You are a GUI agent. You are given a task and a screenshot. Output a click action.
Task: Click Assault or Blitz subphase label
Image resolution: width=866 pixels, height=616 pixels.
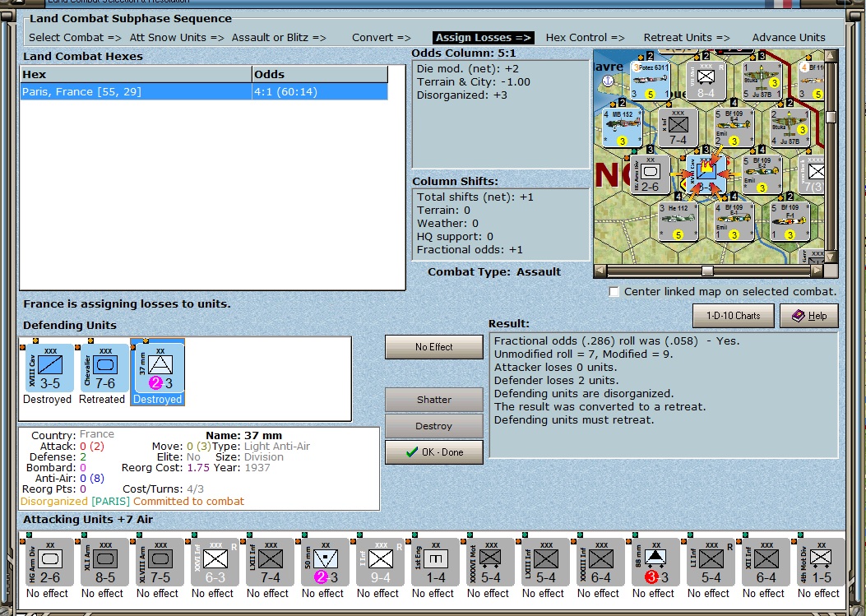click(x=279, y=38)
